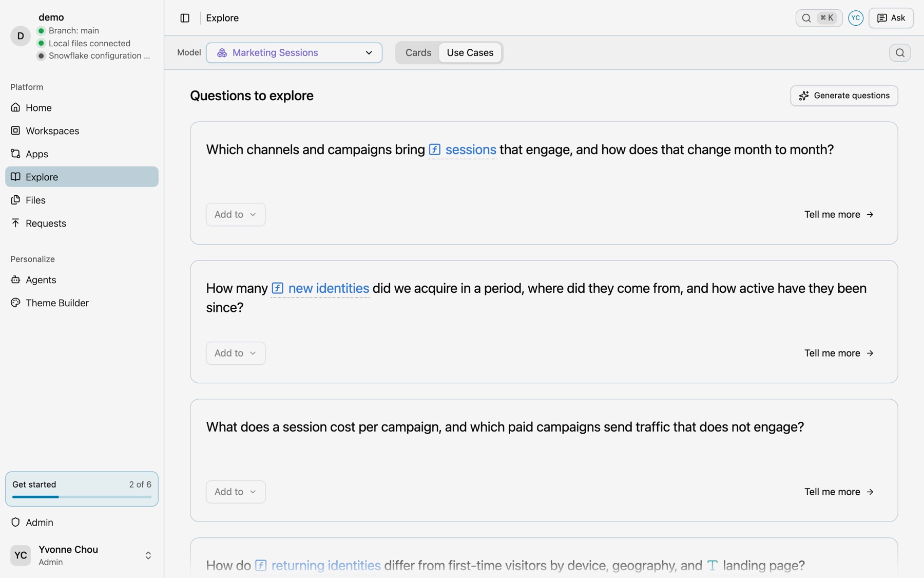Click the text-type icon before landing page
Viewport: 924px width, 578px height.
pos(712,566)
